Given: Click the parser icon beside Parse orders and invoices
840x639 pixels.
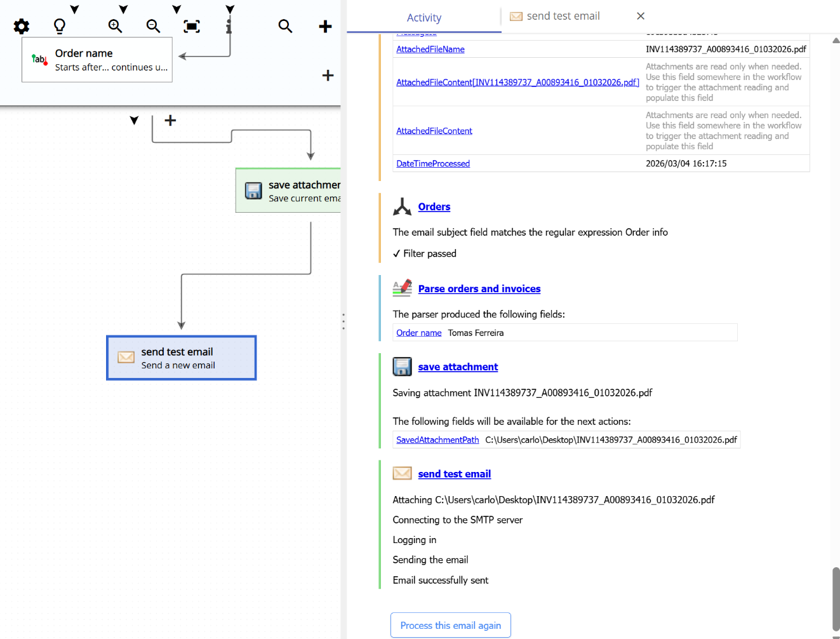Looking at the screenshot, I should (402, 288).
